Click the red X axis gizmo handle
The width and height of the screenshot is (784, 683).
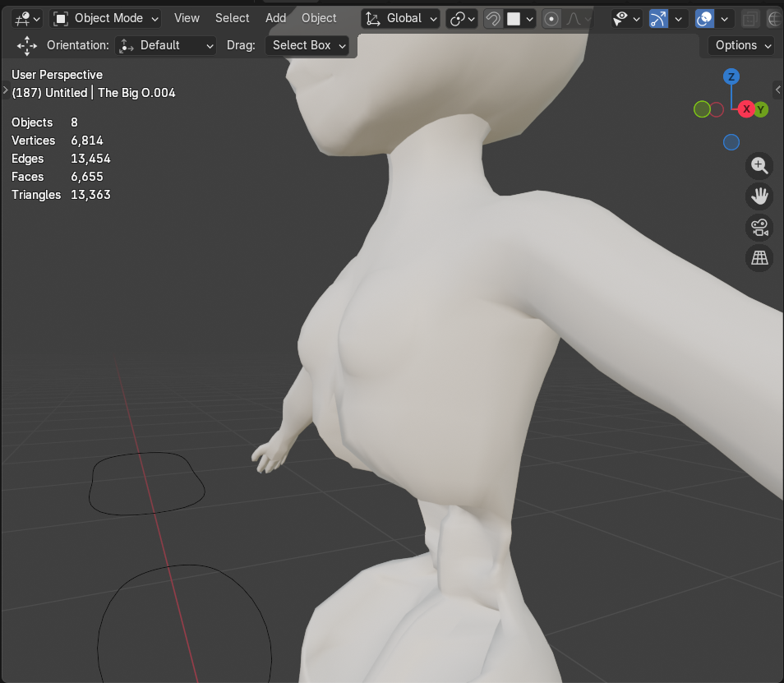[x=746, y=109]
